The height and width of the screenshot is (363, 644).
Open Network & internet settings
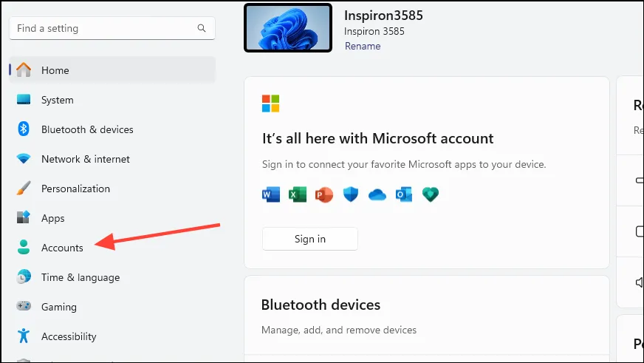85,159
